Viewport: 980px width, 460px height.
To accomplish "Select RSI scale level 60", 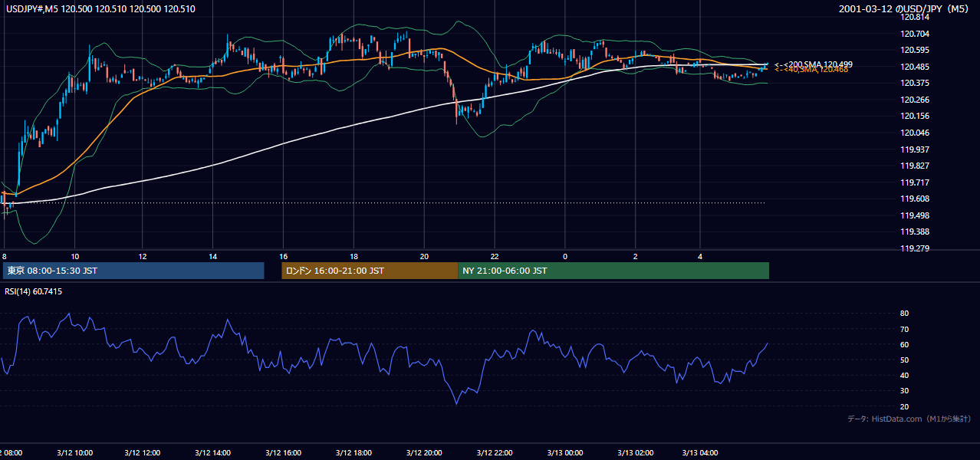I will coord(904,344).
